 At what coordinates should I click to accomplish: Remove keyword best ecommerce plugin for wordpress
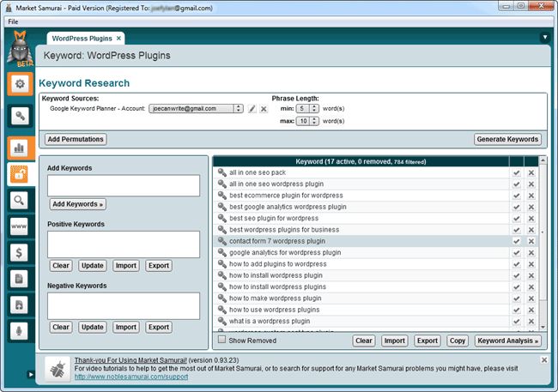pyautogui.click(x=531, y=196)
